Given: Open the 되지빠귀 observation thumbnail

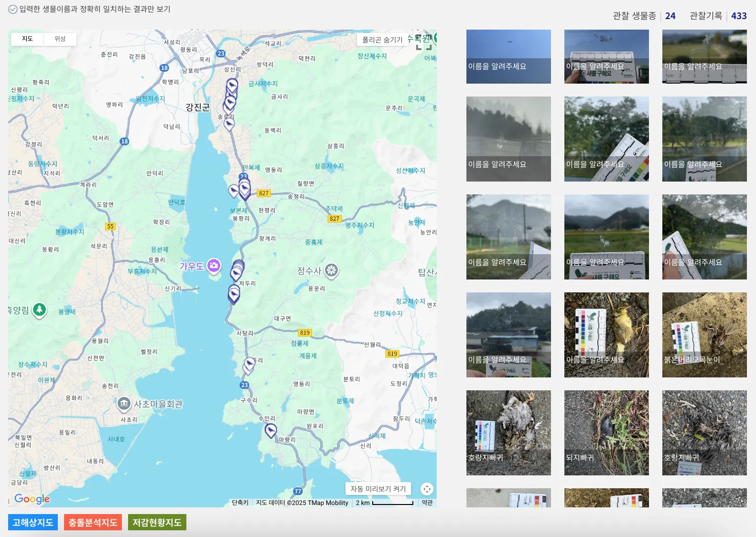Looking at the screenshot, I should [x=606, y=433].
